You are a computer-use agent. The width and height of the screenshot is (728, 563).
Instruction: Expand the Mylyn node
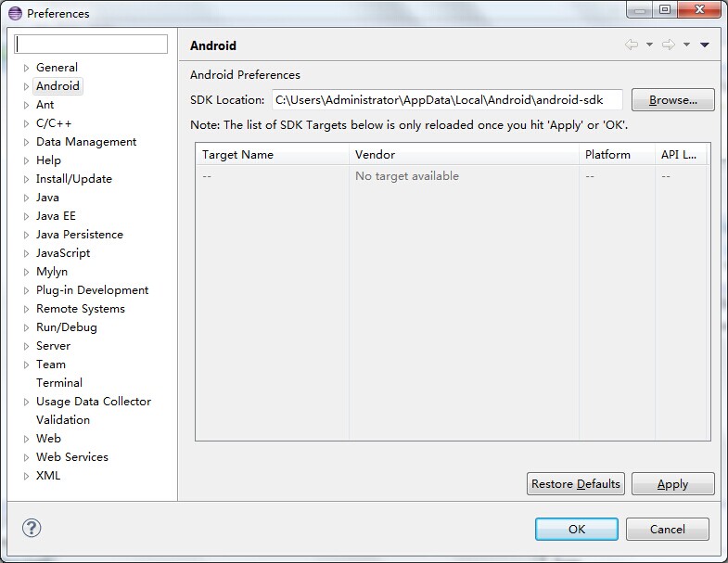point(27,272)
